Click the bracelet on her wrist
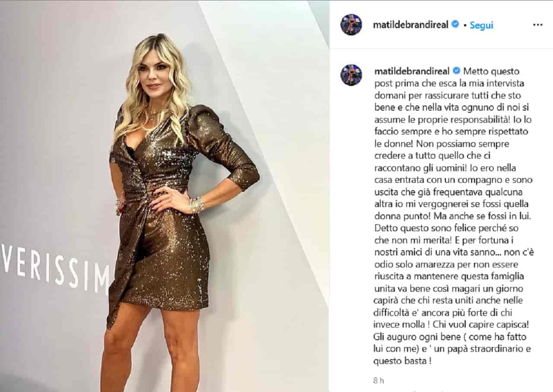This screenshot has height=392, width=553. pos(197,204)
